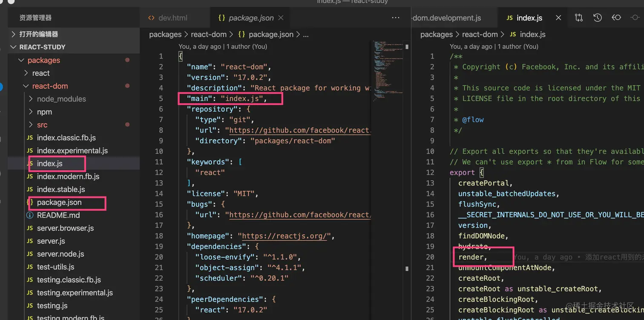Click the 资源管理器 explorer title
The height and width of the screenshot is (320, 644).
(x=35, y=18)
